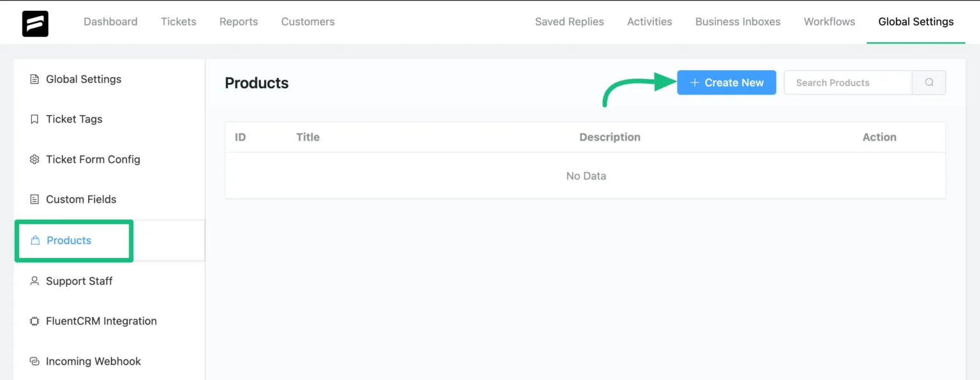The width and height of the screenshot is (980, 380).
Task: Select the Support Staff person icon
Action: 34,281
